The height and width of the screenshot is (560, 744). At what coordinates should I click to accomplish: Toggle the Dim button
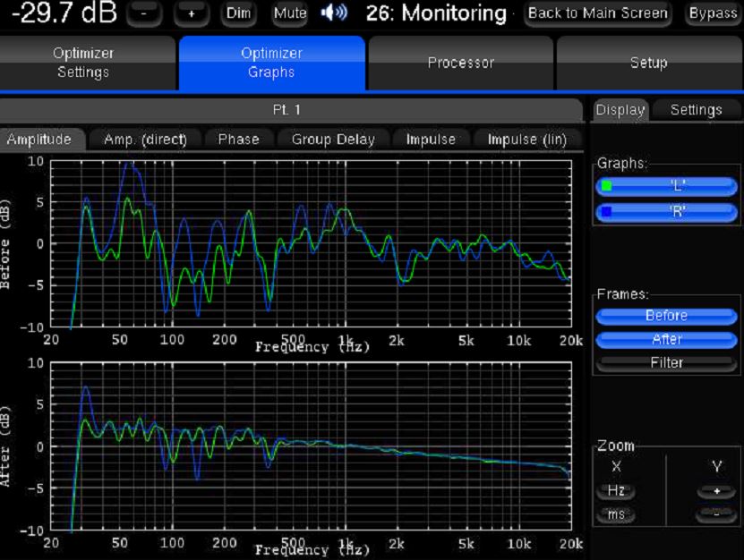(238, 13)
